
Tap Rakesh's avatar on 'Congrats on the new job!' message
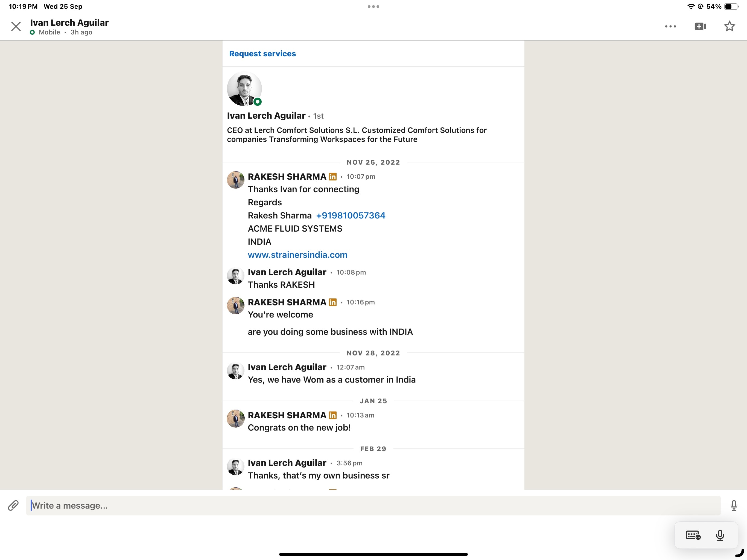coord(235,418)
